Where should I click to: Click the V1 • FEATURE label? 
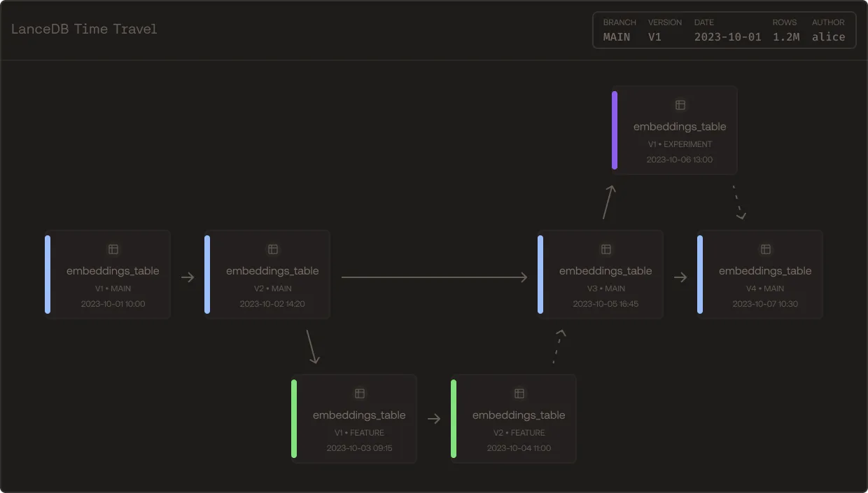click(x=359, y=433)
